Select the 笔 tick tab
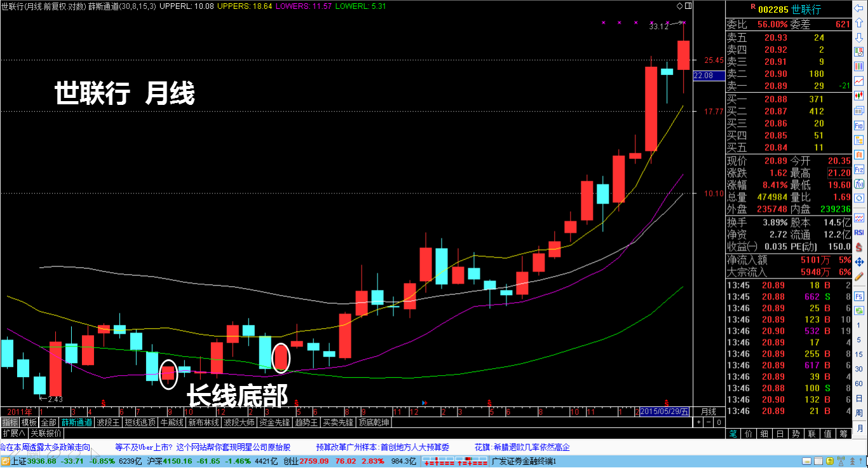This screenshot has height=468, width=868. coord(733,434)
